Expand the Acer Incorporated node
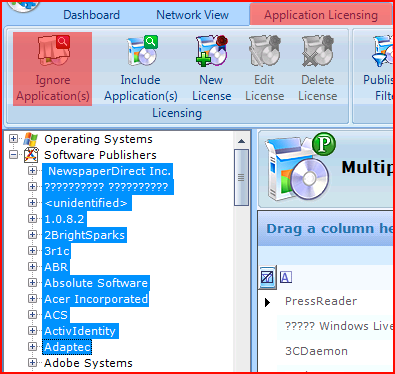Image resolution: width=395 pixels, height=374 pixels. (x=32, y=298)
